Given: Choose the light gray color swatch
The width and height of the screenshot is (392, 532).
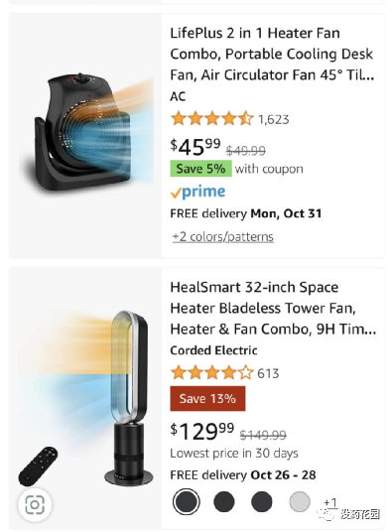Looking at the screenshot, I should (300, 501).
